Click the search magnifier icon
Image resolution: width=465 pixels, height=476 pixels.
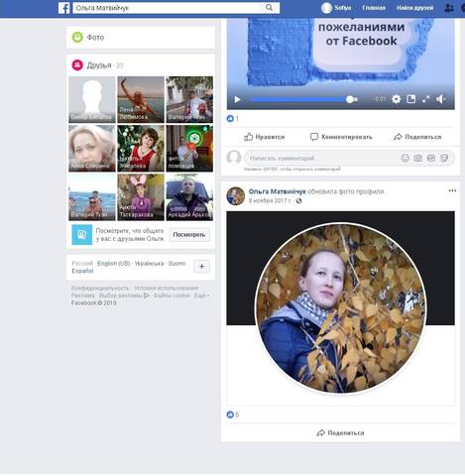pyautogui.click(x=269, y=8)
